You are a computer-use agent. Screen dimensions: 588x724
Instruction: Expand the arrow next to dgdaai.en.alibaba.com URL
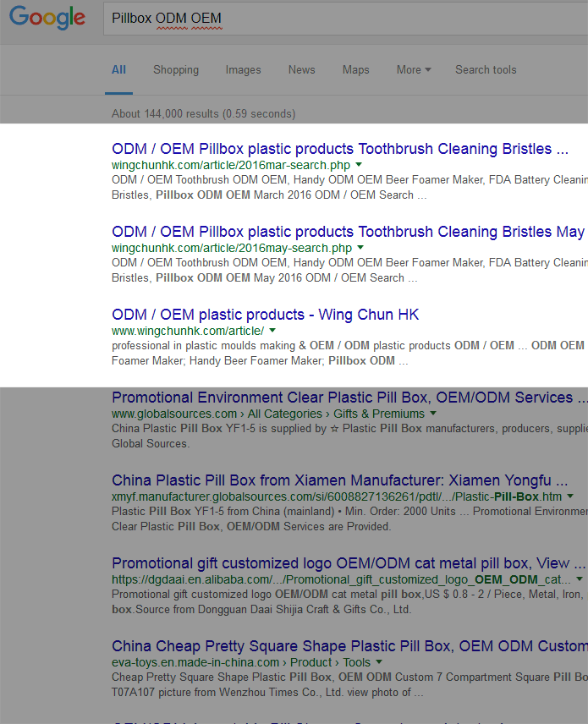(580, 579)
